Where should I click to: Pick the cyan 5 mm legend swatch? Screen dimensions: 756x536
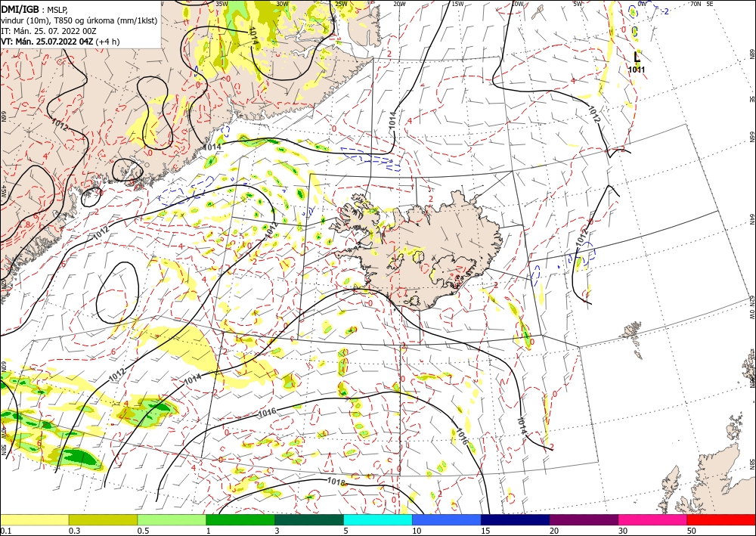(x=378, y=519)
